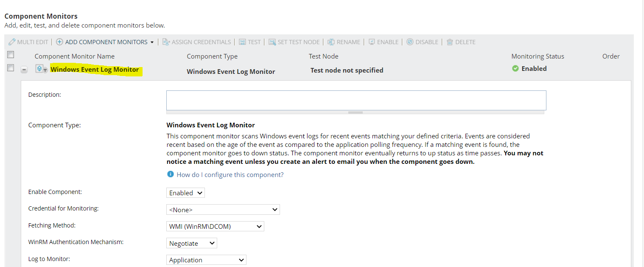This screenshot has width=644, height=267.
Task: Open the Fetching Method dropdown
Action: (215, 226)
